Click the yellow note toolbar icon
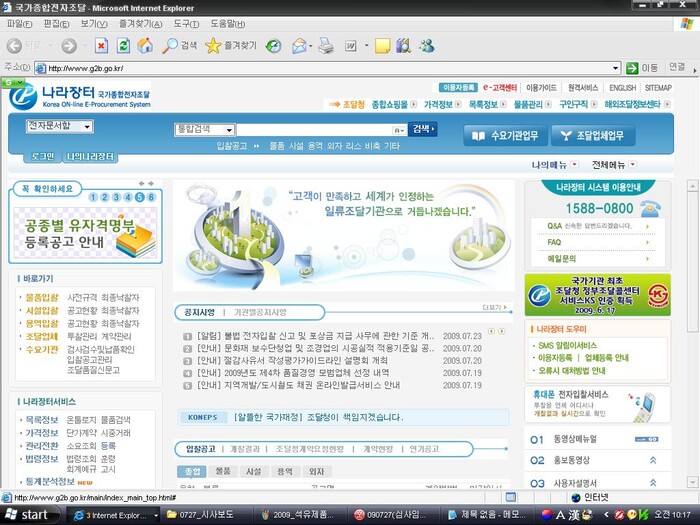 pos(383,46)
